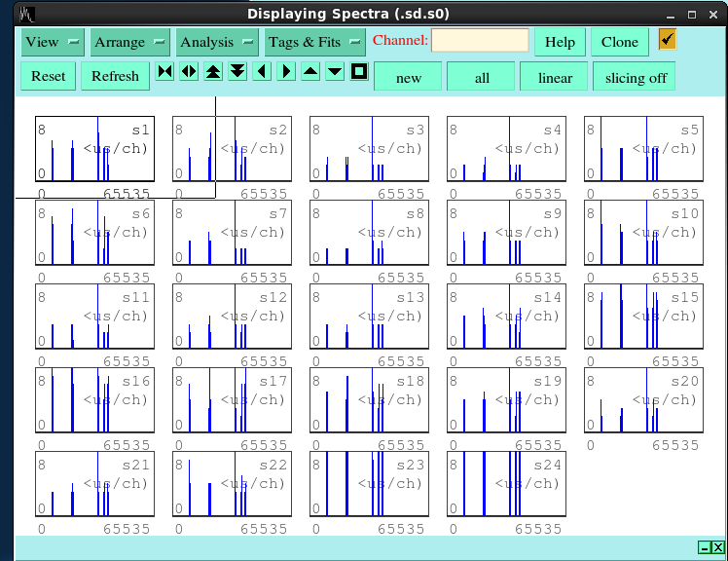Switch the linear scale toggle
728x561 pixels.
[555, 77]
